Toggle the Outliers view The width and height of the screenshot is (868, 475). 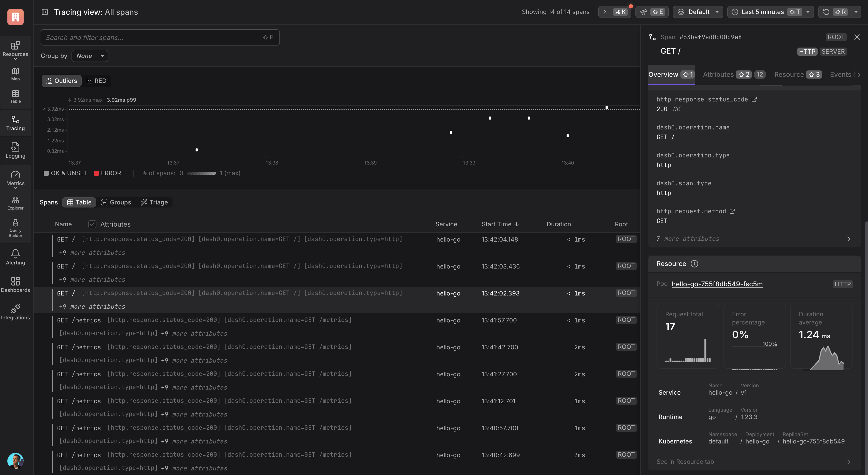(x=61, y=81)
